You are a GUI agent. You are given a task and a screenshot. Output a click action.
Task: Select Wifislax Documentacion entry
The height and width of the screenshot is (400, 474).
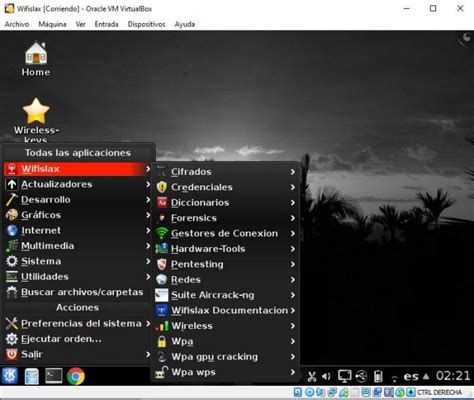226,310
